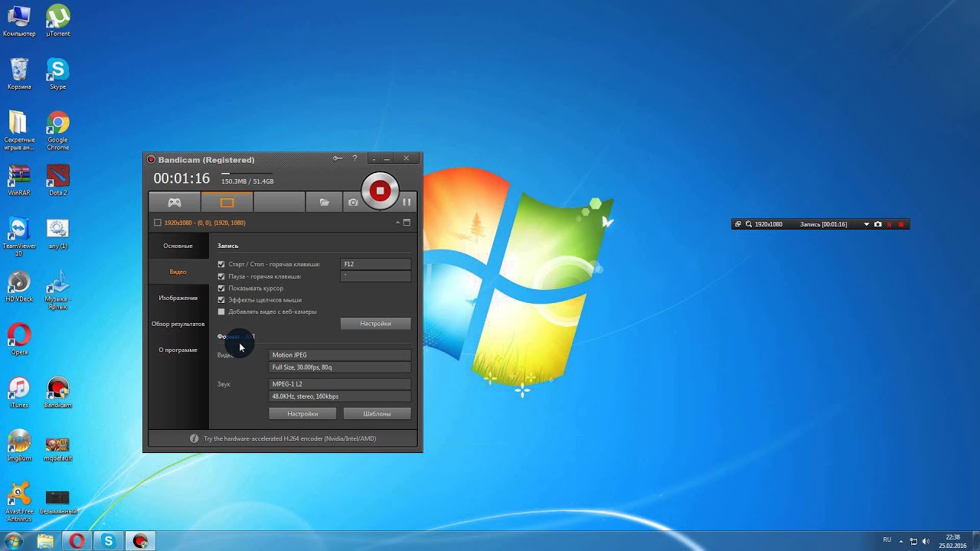The image size is (980, 551).
Task: Switch to the Видео tab
Action: (178, 272)
